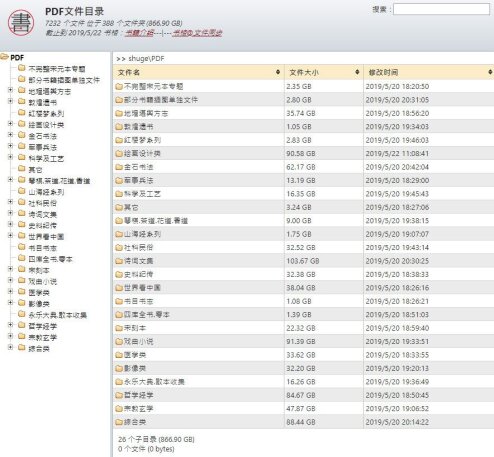Select 四库全书.零本 in the sidebar tree

pos(50,259)
